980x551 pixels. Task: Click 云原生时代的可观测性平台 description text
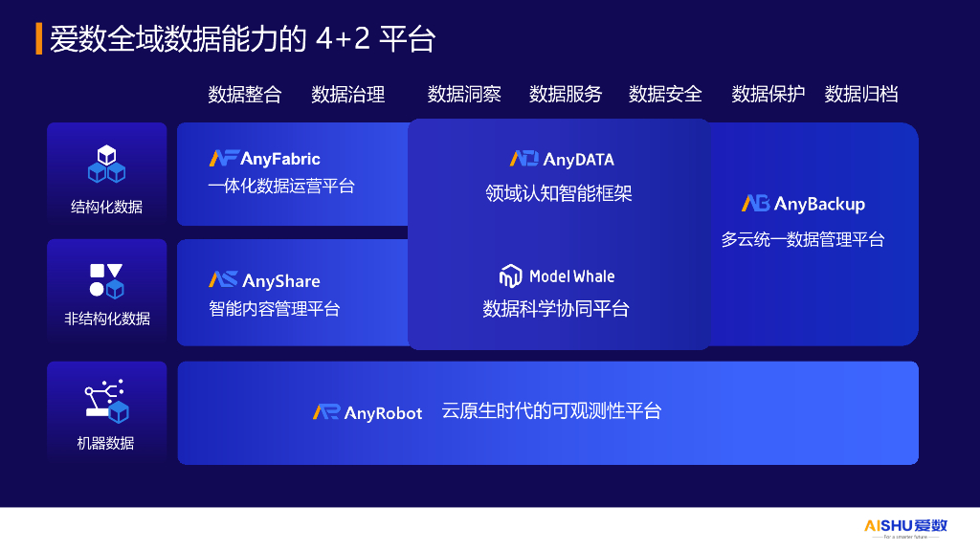pyautogui.click(x=551, y=411)
